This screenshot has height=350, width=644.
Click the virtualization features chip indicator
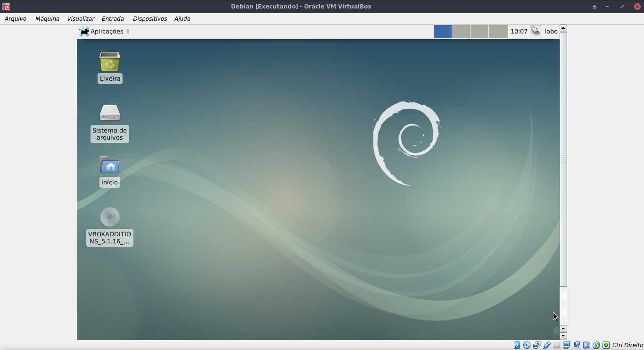[586, 345]
